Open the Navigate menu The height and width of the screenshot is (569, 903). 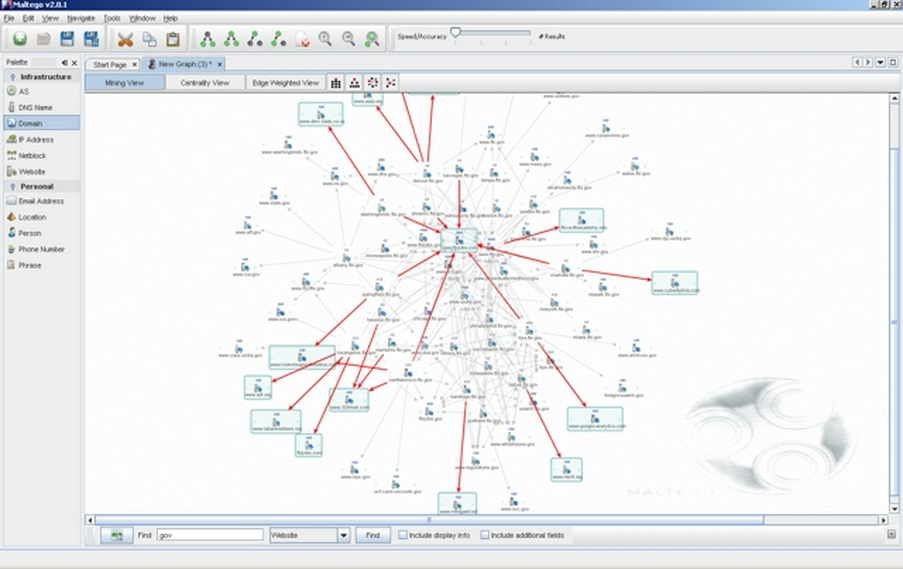(81, 18)
